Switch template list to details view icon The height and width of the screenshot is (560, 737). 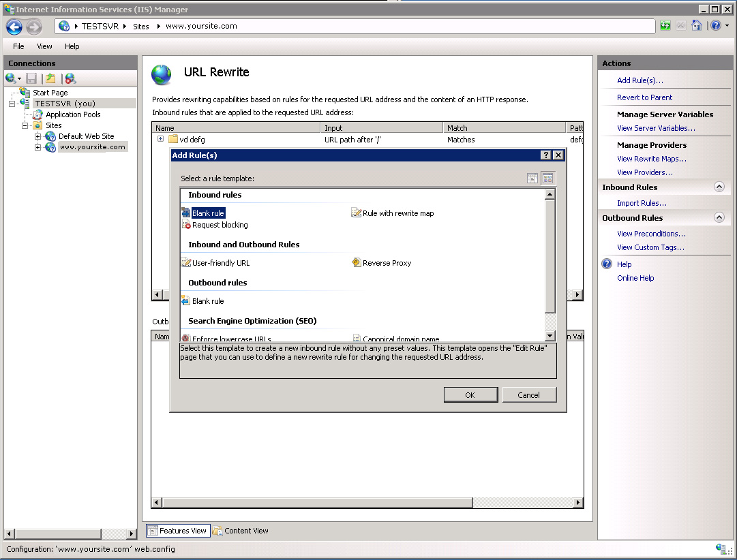(x=532, y=178)
